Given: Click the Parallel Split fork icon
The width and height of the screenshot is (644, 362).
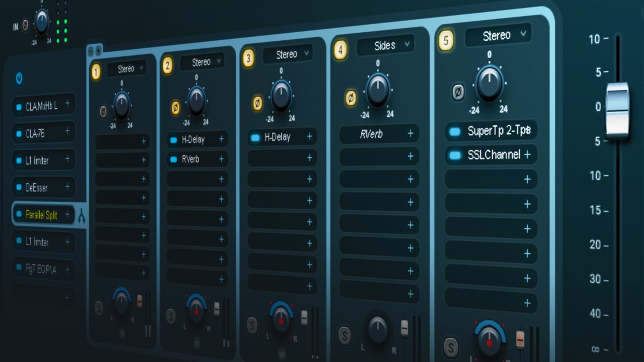Looking at the screenshot, I should coord(82,217).
